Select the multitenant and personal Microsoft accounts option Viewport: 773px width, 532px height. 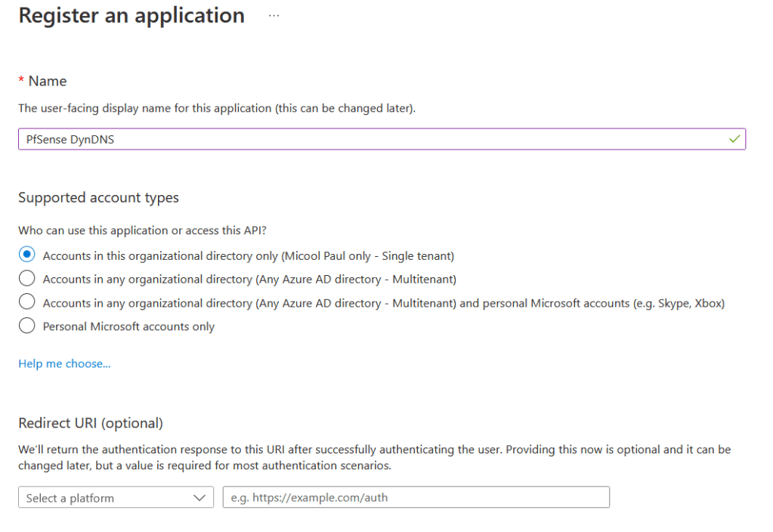(x=26, y=303)
